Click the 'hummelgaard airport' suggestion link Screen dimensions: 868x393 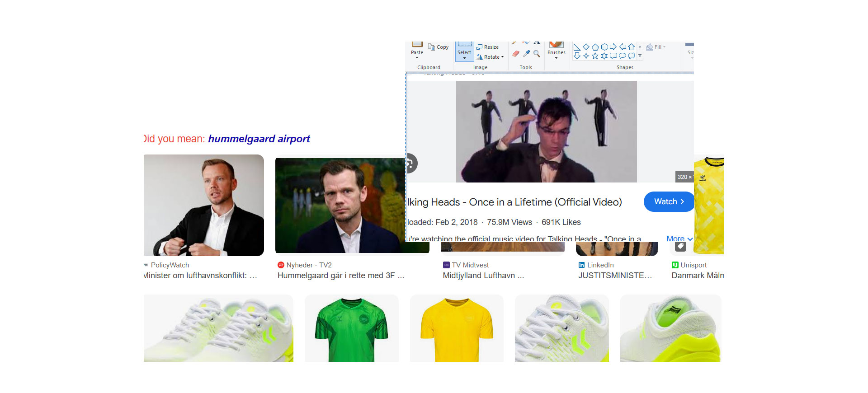click(259, 139)
